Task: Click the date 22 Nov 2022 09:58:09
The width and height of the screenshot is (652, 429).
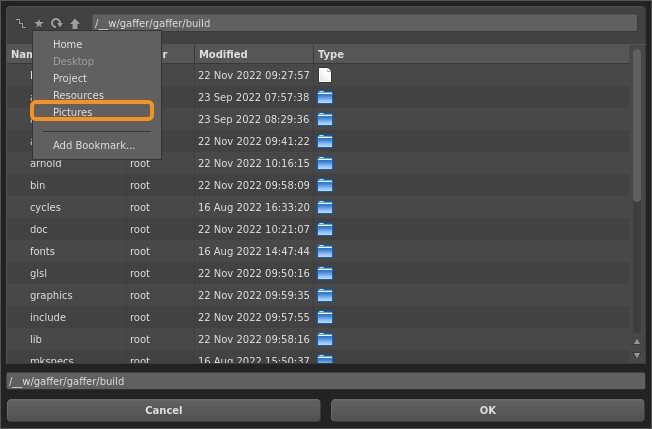Action: pos(254,185)
